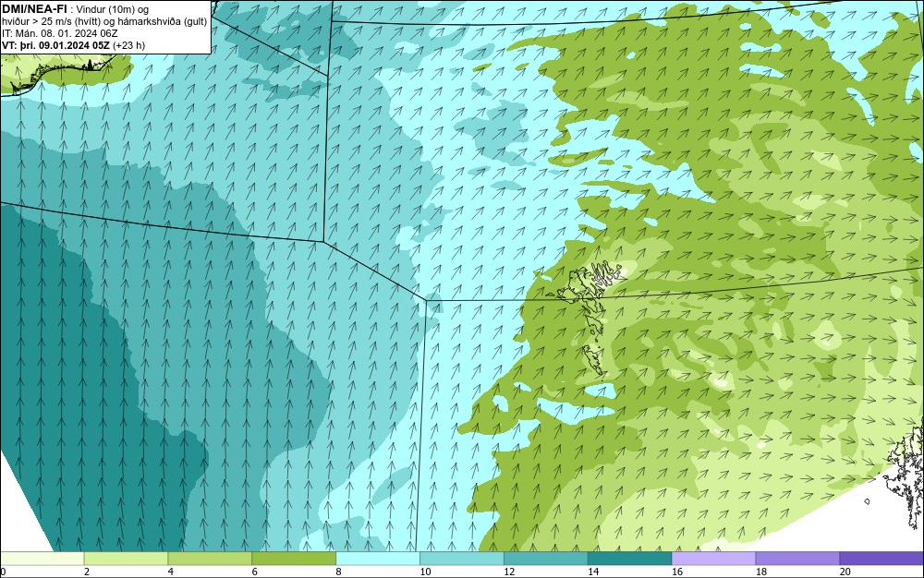Image resolution: width=924 pixels, height=578 pixels.
Task: Click the 10–12 m/s turquoise legend swatch
Action: [462, 558]
